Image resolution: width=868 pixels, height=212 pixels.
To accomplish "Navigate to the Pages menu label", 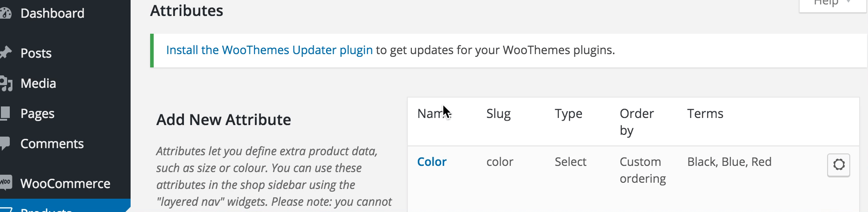I will point(37,114).
